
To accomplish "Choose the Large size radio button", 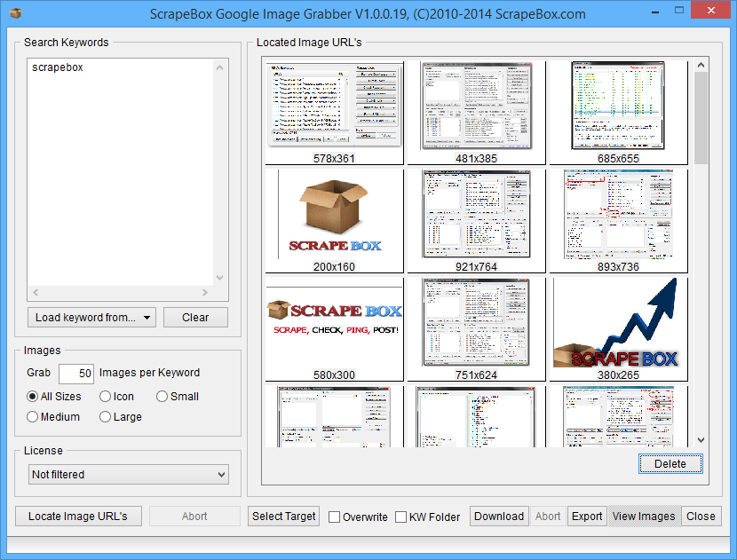I will (106, 417).
